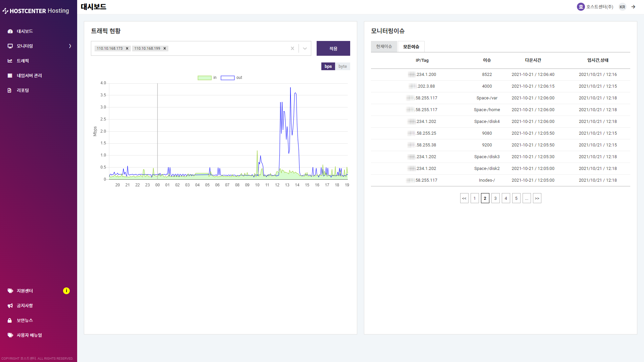Click the monitoring screen icon in sidebar
Viewport: 644px width, 362px height.
click(x=10, y=46)
